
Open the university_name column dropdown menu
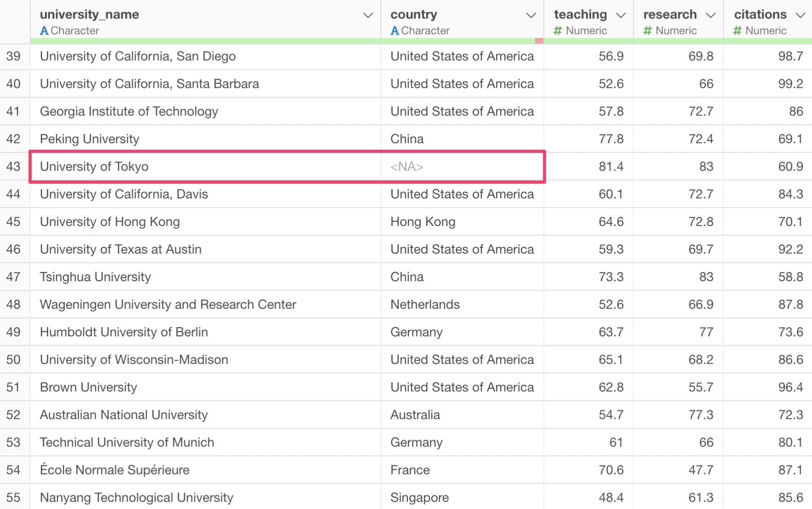point(368,15)
